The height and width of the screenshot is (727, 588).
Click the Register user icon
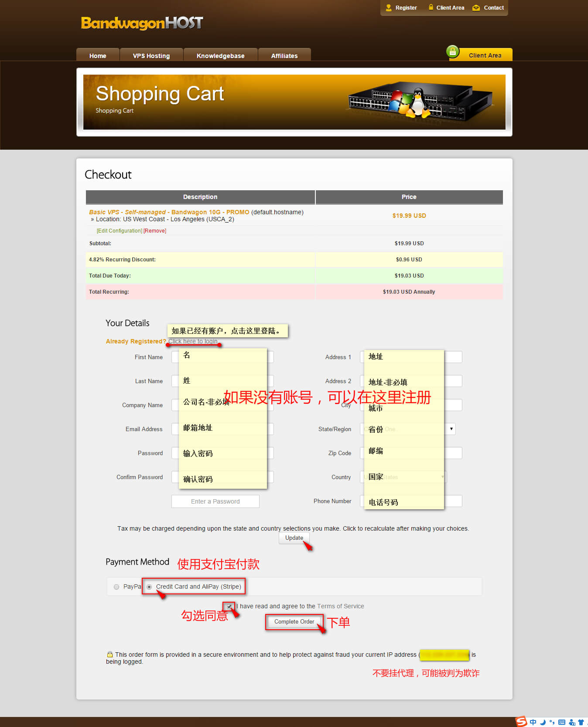point(389,7)
